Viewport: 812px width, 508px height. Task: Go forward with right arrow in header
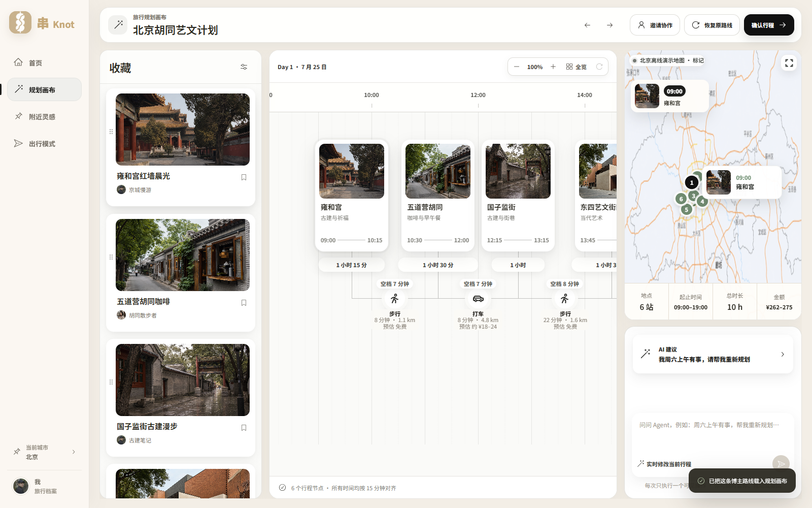coord(610,25)
